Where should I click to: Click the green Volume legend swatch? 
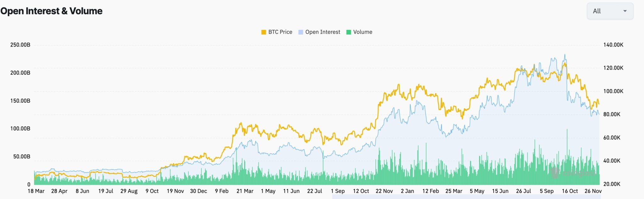349,32
